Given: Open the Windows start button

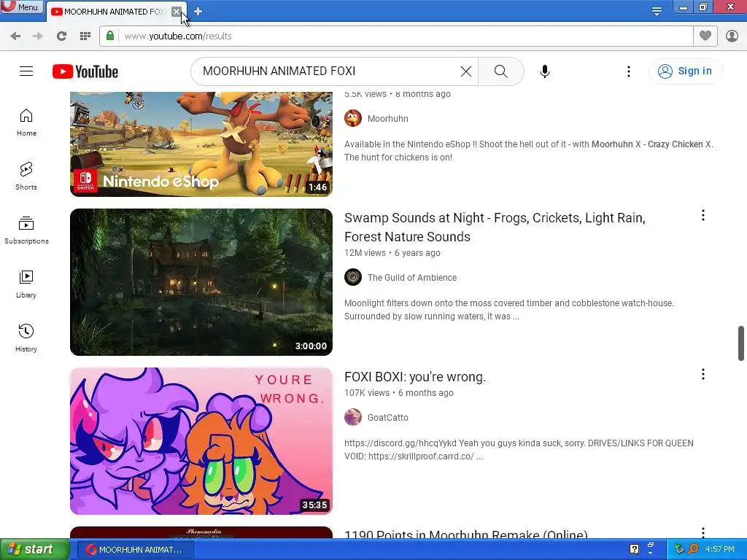Looking at the screenshot, I should (34, 549).
